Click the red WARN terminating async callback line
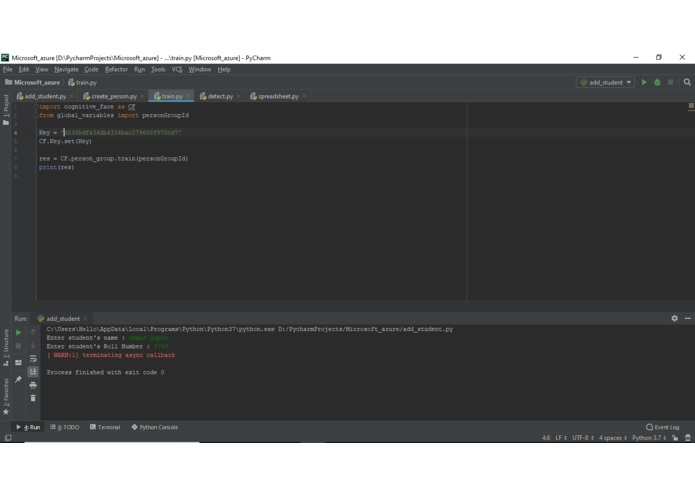Screen dimensions: 695x494 (111, 355)
